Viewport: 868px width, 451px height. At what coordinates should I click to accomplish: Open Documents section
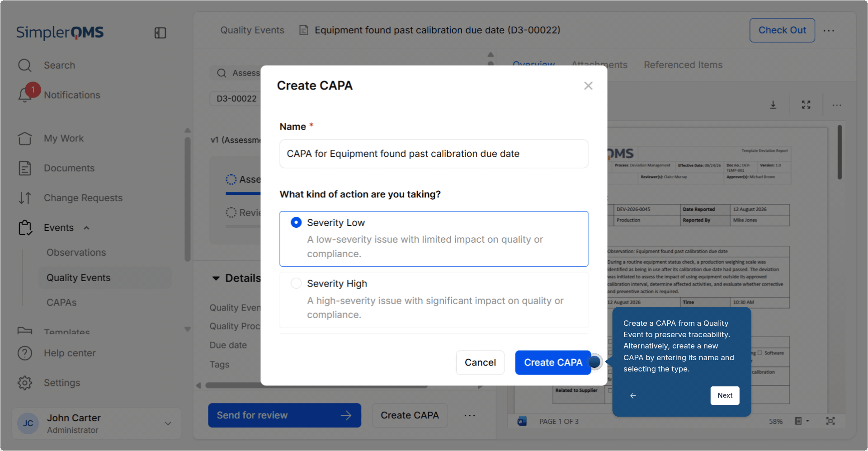click(69, 168)
